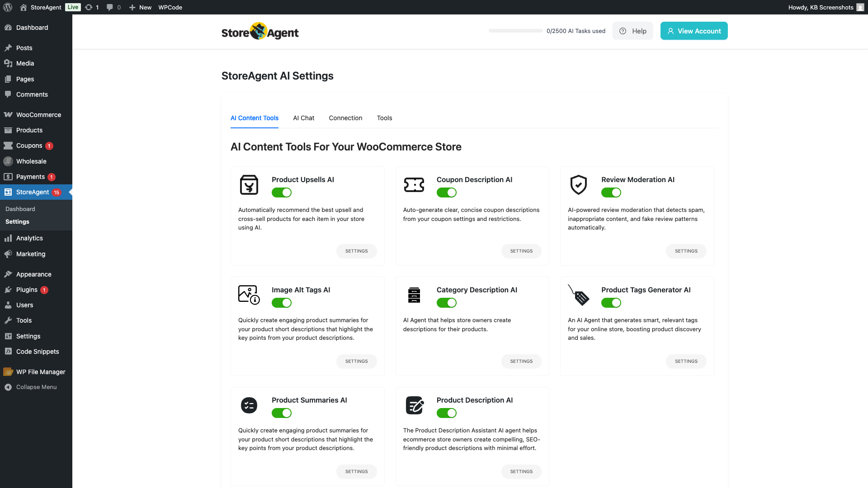Open Settings for Image Alt Tags AI
This screenshot has width=868, height=488.
[356, 361]
